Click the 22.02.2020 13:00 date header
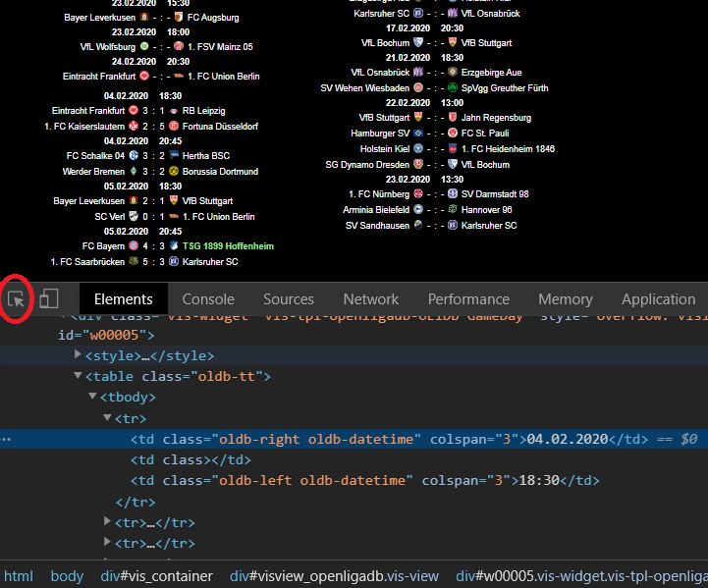This screenshot has width=708, height=588. (424, 103)
